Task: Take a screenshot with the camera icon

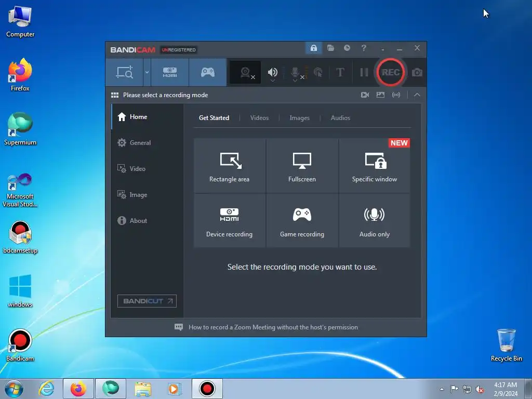Action: pos(417,72)
